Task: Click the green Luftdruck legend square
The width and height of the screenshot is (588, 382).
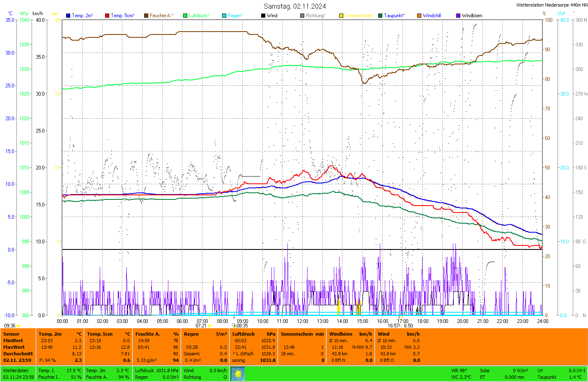Action: pos(185,16)
